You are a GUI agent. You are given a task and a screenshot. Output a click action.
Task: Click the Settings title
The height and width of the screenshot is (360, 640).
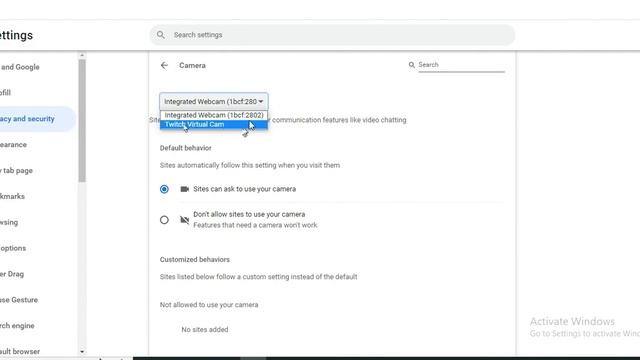pos(16,36)
